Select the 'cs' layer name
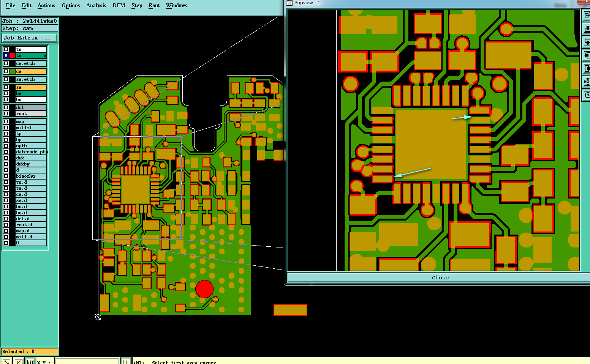Screen dimensions: 590x364 [31, 71]
